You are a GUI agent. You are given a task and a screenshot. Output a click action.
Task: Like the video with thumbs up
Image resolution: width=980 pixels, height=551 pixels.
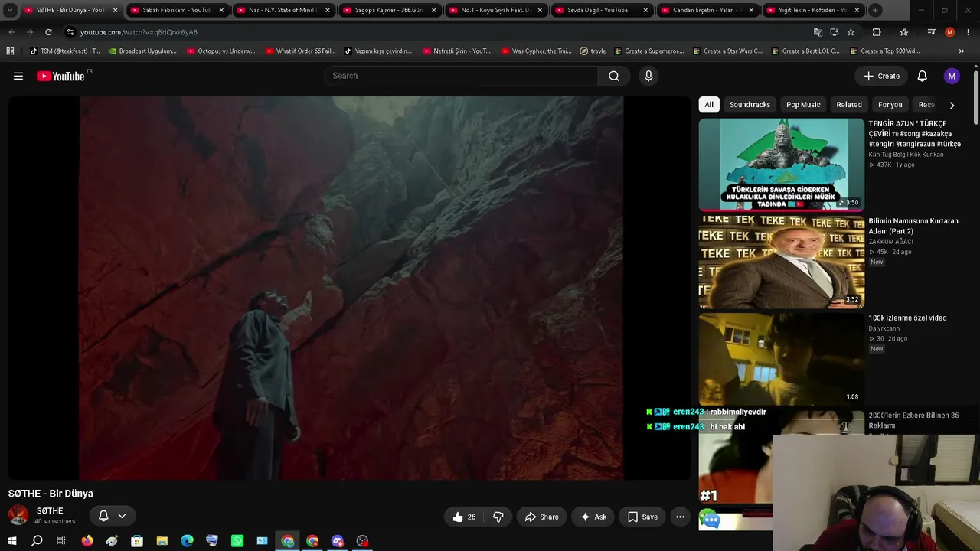click(464, 517)
